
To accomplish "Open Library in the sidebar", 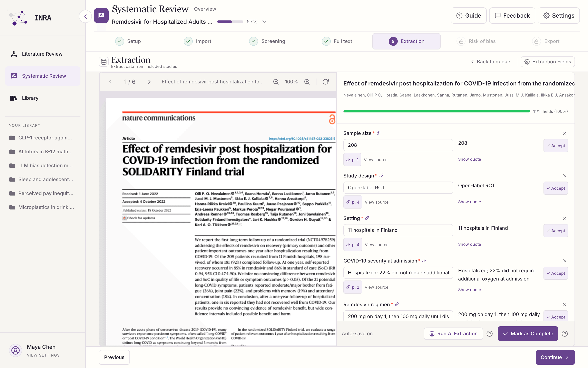I will [x=42, y=98].
